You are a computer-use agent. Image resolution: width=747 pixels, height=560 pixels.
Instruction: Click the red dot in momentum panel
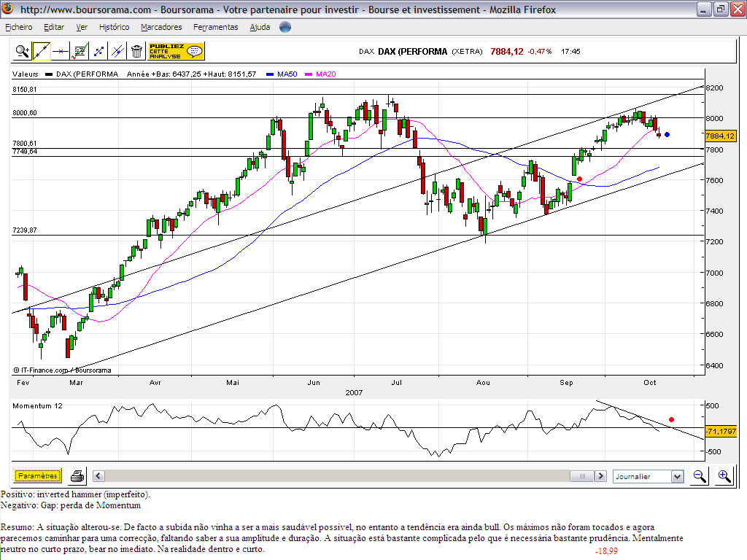point(671,419)
